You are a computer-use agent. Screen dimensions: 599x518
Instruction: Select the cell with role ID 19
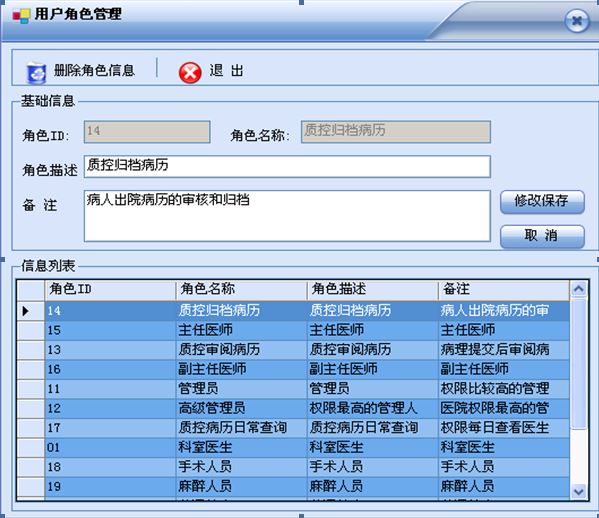110,487
